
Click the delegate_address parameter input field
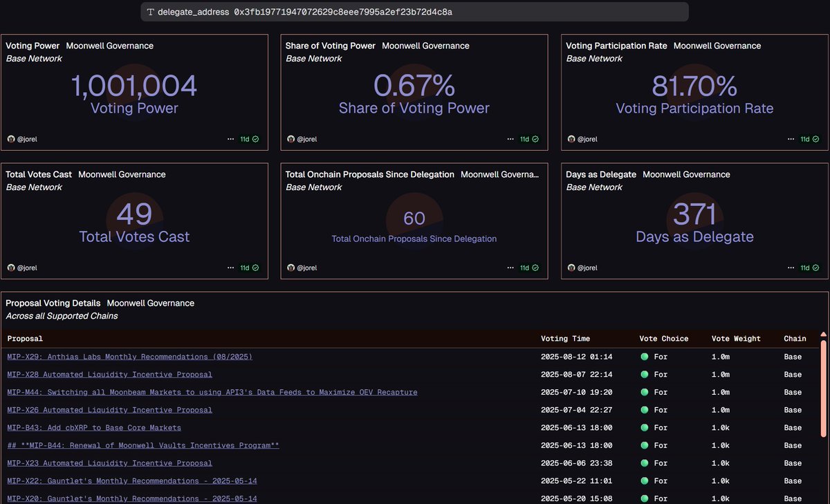[x=414, y=12]
